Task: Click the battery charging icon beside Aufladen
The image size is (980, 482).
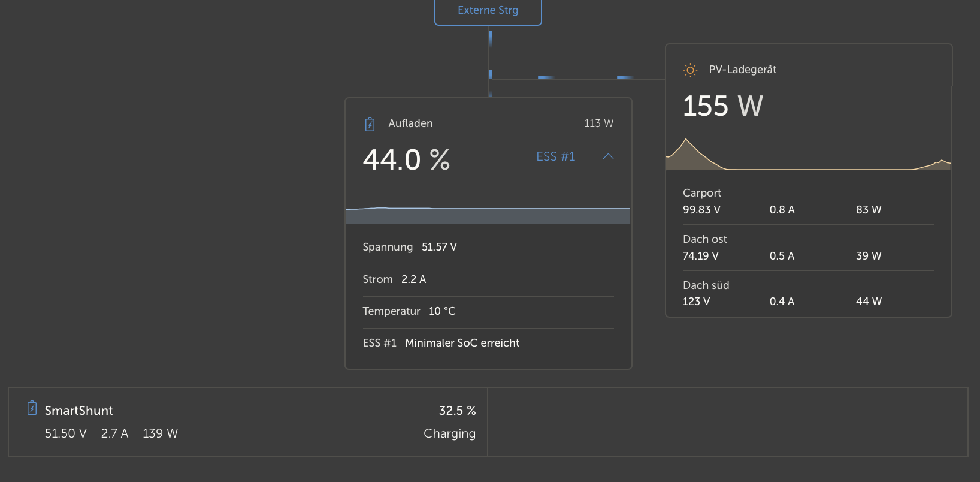Action: [x=370, y=124]
